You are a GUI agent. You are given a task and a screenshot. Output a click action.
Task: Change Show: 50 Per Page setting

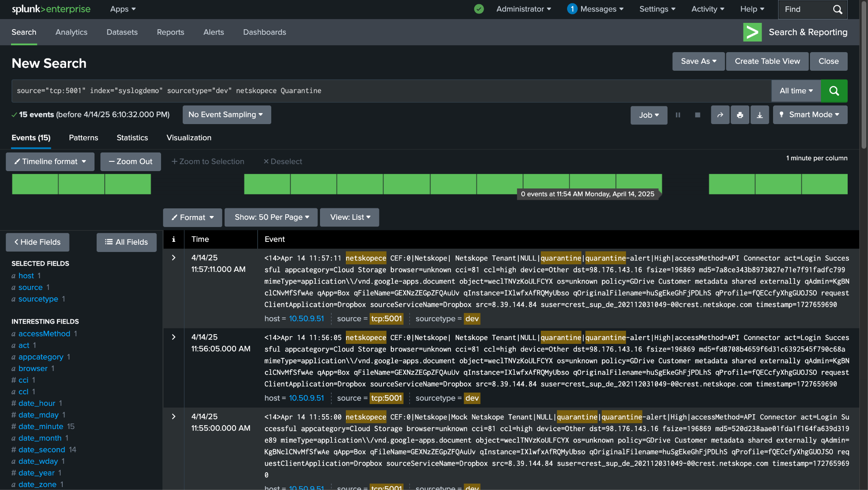271,217
